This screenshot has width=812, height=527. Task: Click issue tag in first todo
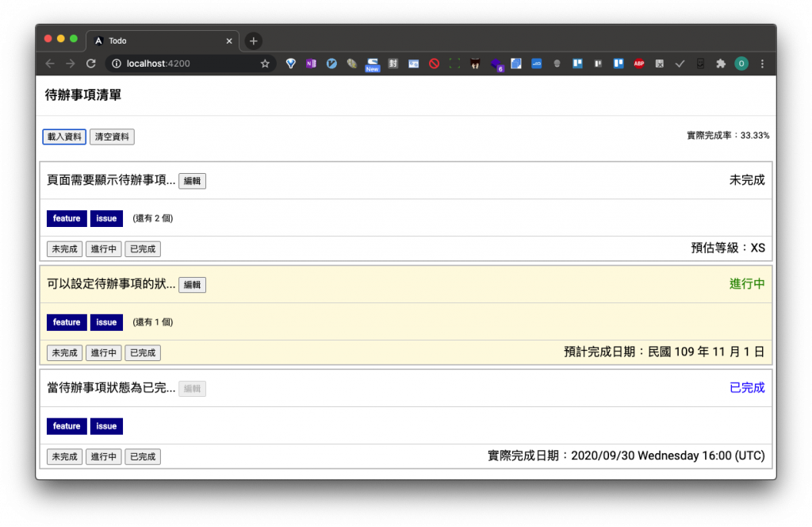tap(106, 218)
